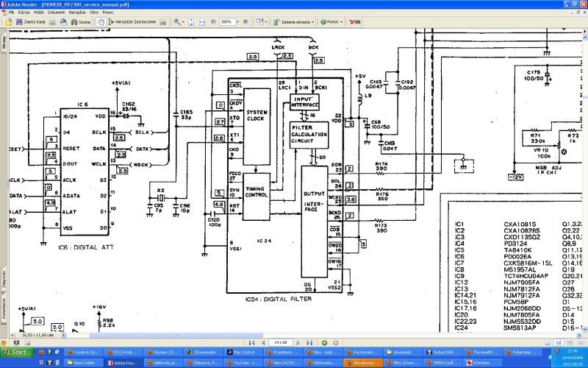Click the continuous page layout icon
This screenshot has width=588, height=368.
coord(559,342)
